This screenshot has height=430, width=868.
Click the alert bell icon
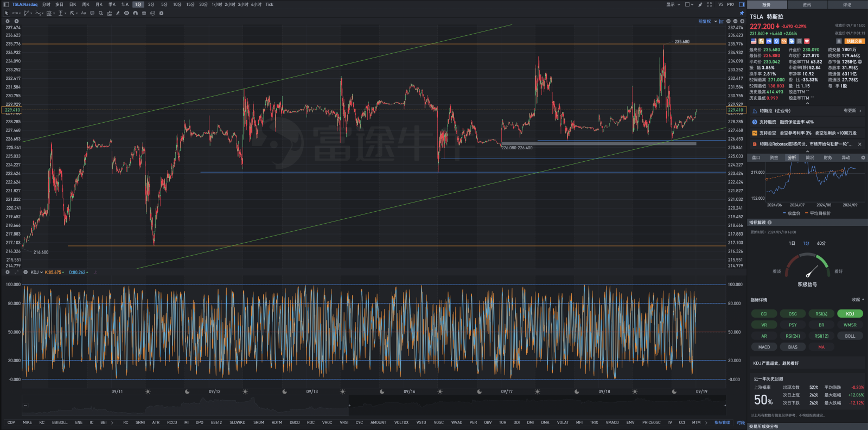pos(839,41)
